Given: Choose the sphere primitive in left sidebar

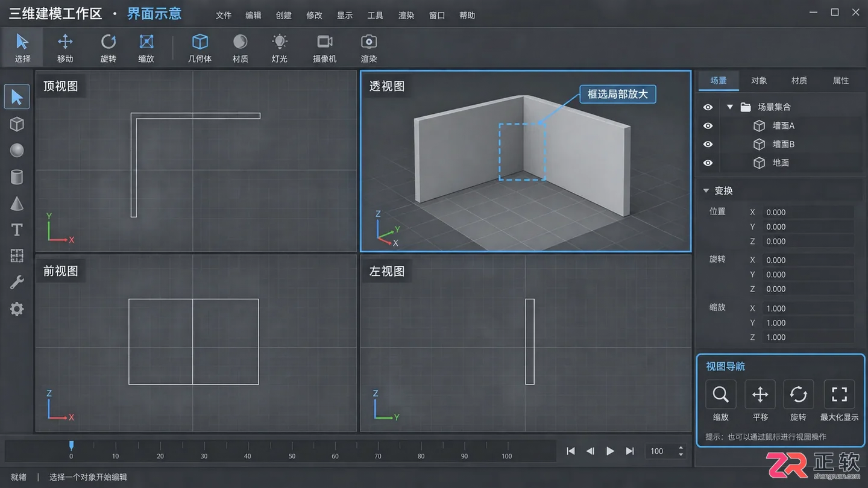Looking at the screenshot, I should (17, 150).
